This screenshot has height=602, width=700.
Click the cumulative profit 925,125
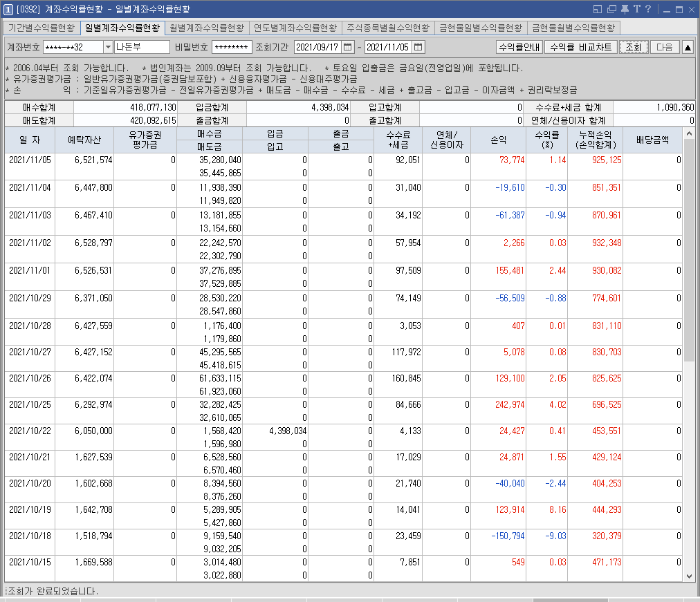coord(607,160)
